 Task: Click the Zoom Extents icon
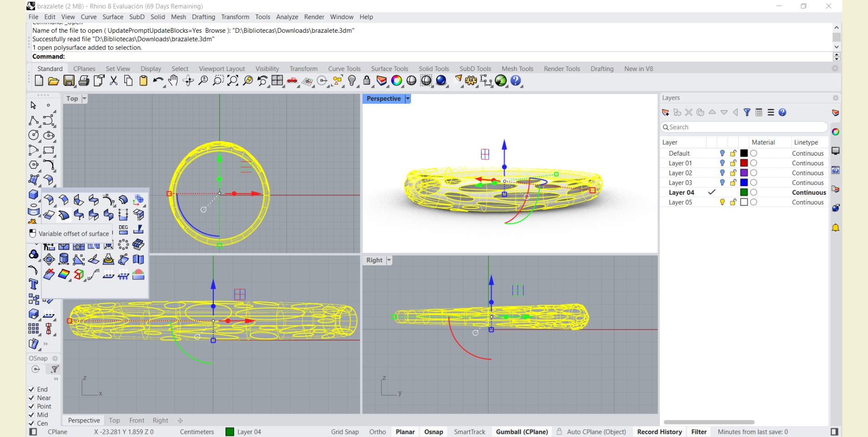(x=233, y=81)
